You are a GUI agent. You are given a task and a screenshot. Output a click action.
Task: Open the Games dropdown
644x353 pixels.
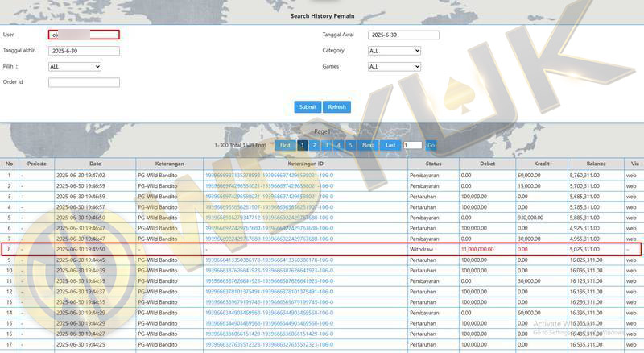394,66
